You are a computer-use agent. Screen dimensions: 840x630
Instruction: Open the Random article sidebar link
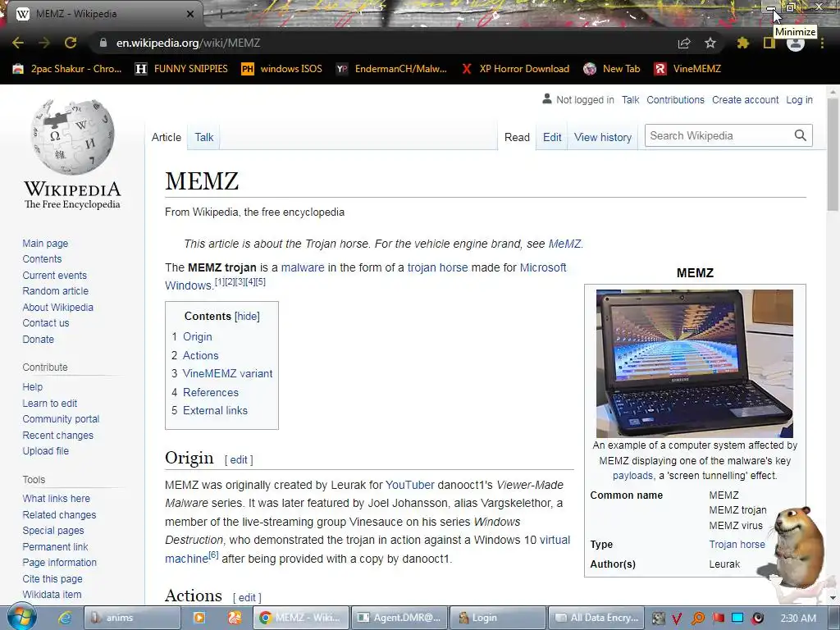pos(55,291)
